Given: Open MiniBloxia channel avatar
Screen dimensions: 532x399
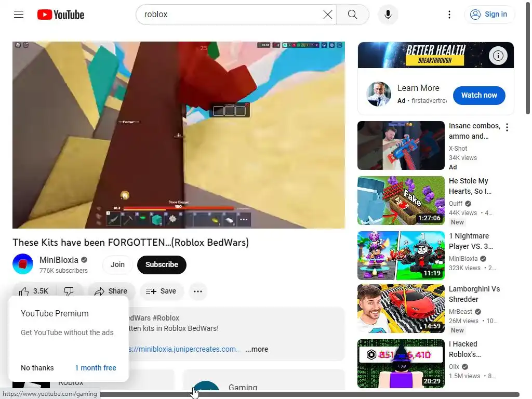Looking at the screenshot, I should coord(23,264).
